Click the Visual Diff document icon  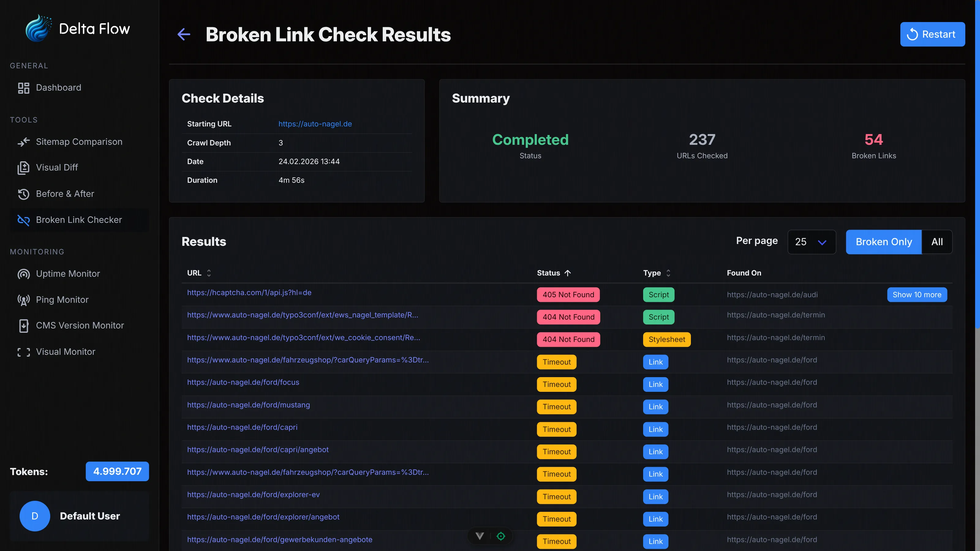(x=24, y=168)
